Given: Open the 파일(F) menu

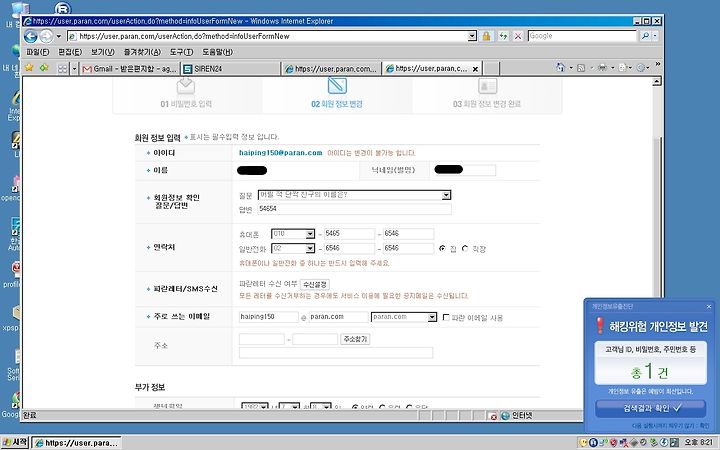Looking at the screenshot, I should [38, 52].
